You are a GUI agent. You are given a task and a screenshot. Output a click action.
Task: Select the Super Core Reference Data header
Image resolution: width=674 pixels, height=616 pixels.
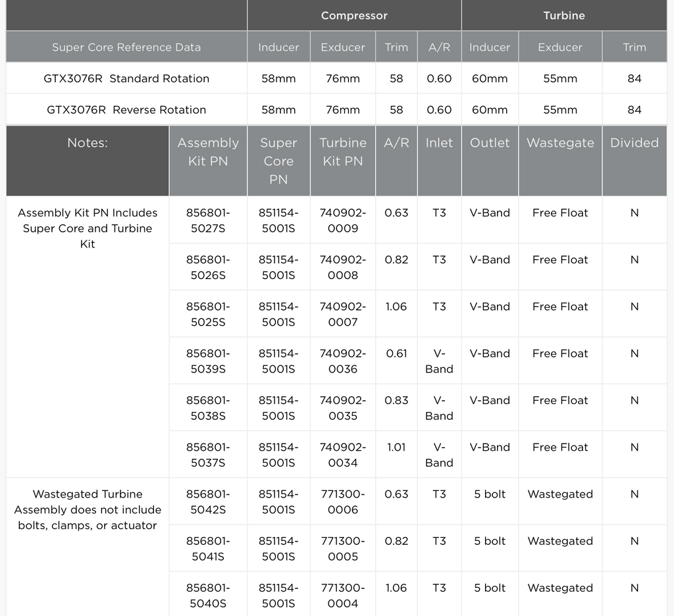(126, 47)
